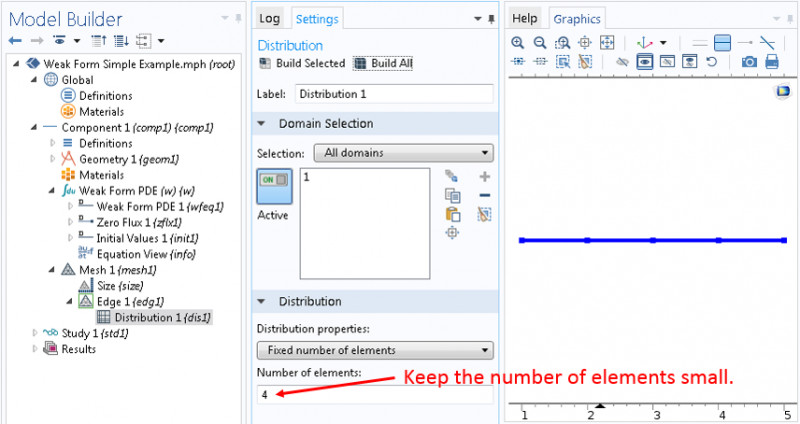Toggle the Active selection switch
The height and width of the screenshot is (424, 800).
click(274, 186)
